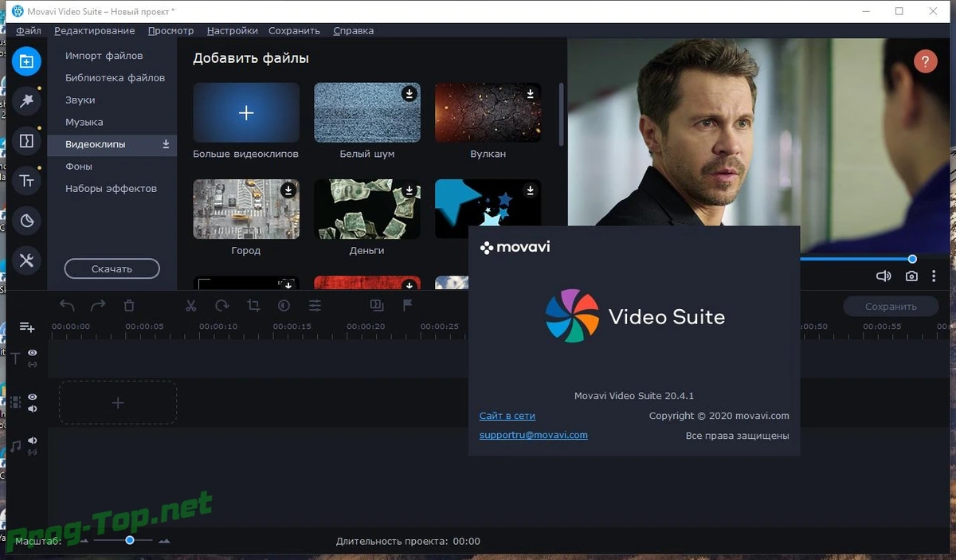Open the Filters magic wand tab
The height and width of the screenshot is (560, 956).
pyautogui.click(x=26, y=100)
